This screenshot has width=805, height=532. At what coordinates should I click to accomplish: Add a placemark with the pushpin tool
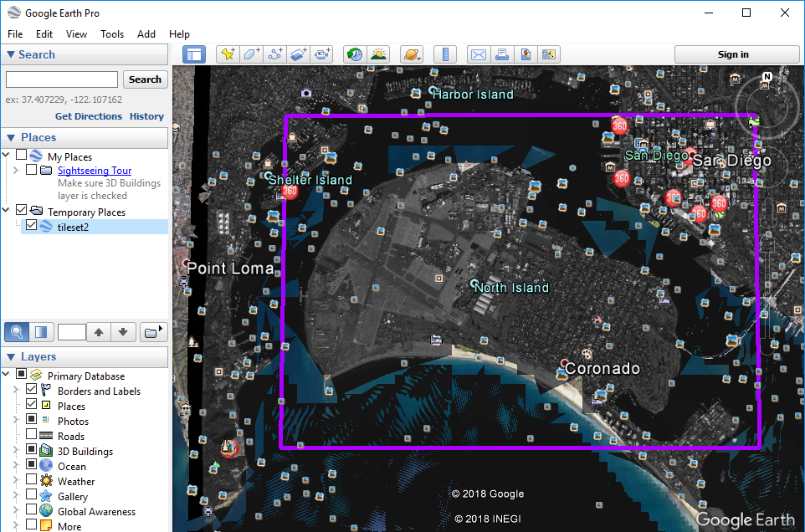click(227, 54)
